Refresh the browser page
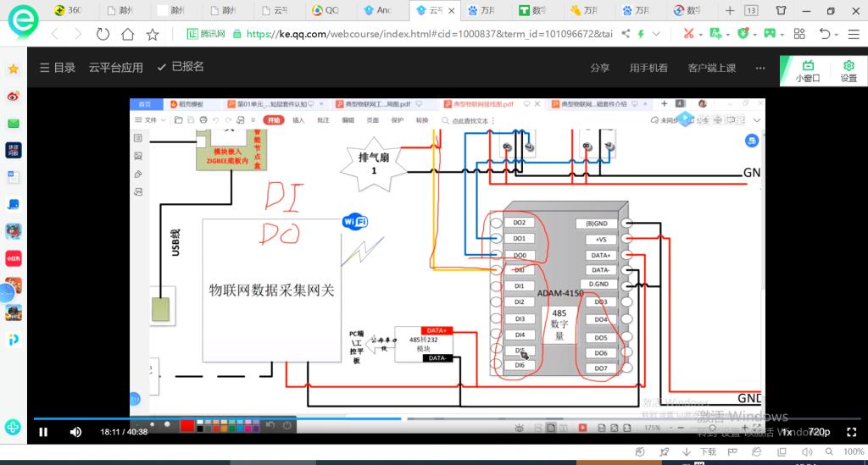Image resolution: width=868 pixels, height=465 pixels. click(103, 34)
